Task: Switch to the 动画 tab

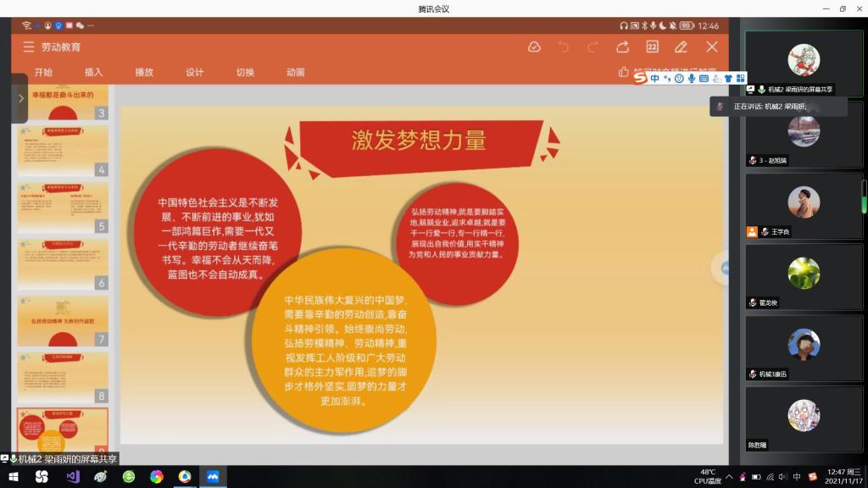Action: pyautogui.click(x=295, y=72)
